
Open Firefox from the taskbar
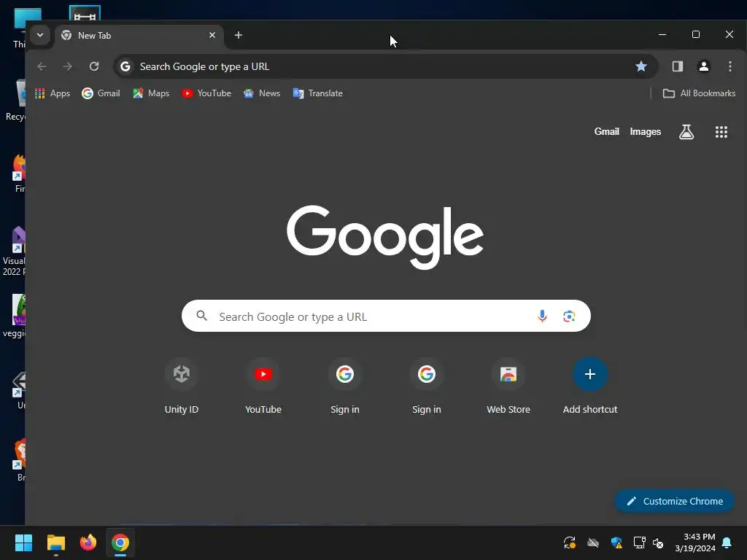coord(88,542)
